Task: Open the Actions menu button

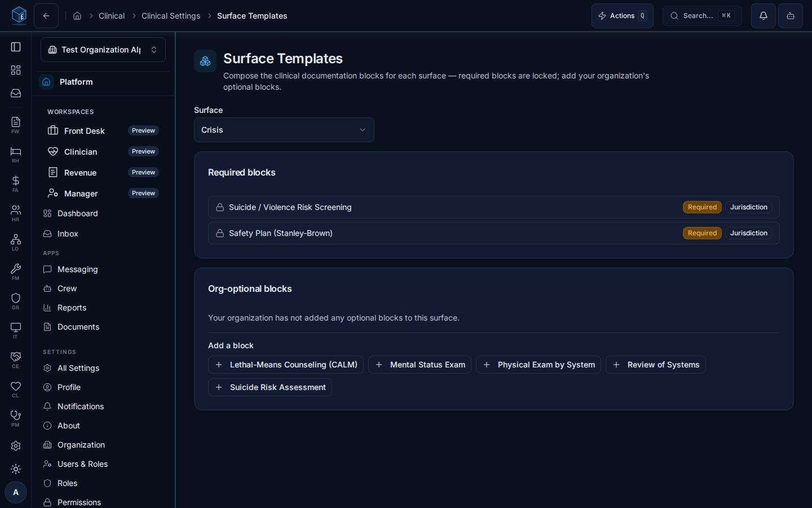Action: point(623,16)
